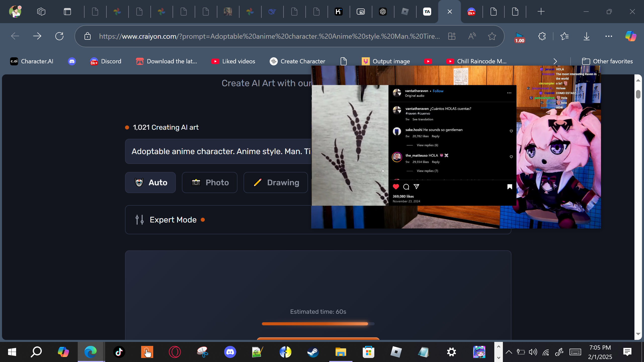Show hidden system tray icons
Screen dimensions: 644x362
(509, 352)
